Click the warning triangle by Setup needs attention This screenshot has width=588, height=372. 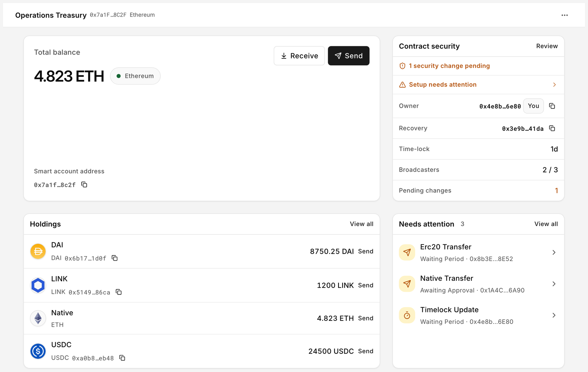point(402,85)
